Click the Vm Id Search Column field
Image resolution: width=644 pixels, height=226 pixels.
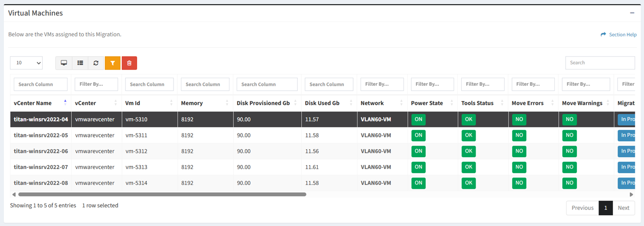pos(149,84)
